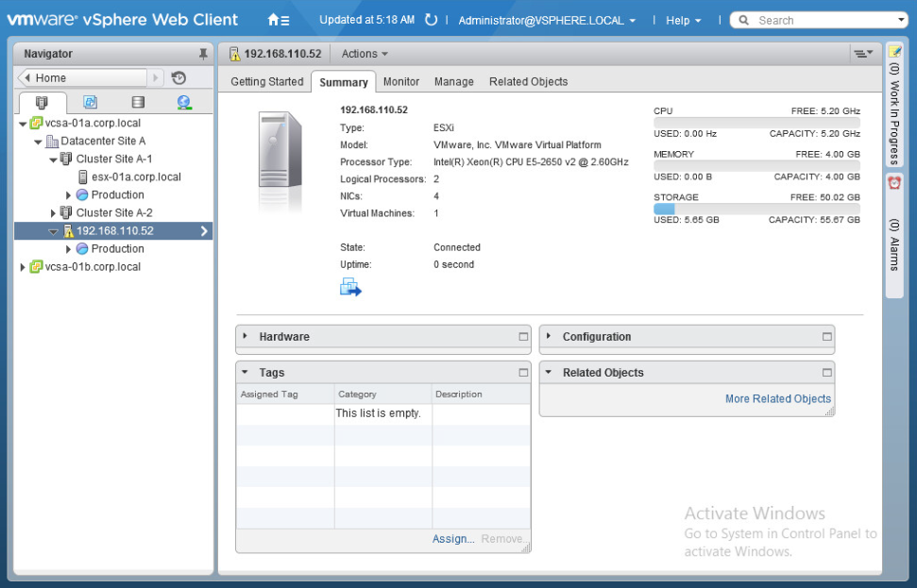
Task: Click the storage usage bar
Action: tap(756, 209)
